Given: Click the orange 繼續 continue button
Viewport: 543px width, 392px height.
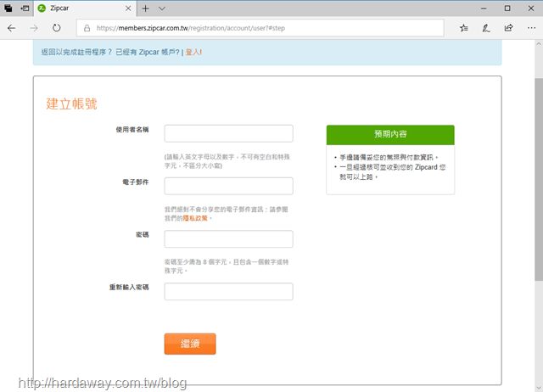Looking at the screenshot, I should (x=190, y=344).
